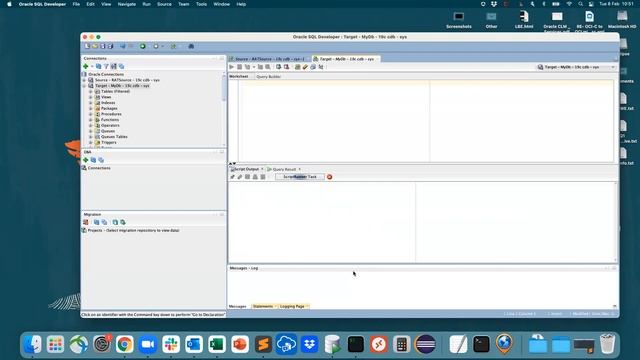Click the pencil clear icon in Script Output toolbar
640x360 pixels.
pos(240,177)
